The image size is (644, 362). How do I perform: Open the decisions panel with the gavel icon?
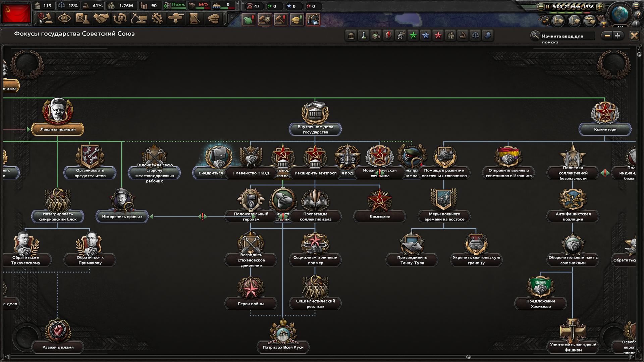47,19
